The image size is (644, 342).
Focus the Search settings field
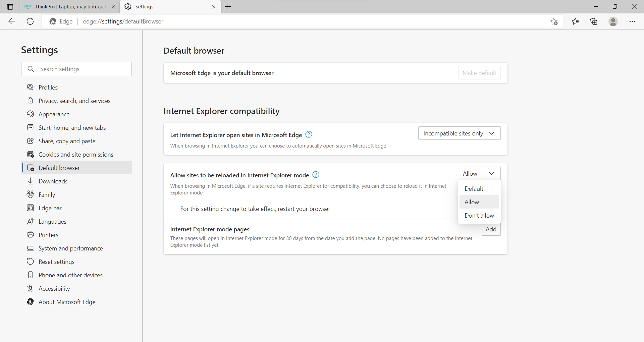click(x=76, y=69)
